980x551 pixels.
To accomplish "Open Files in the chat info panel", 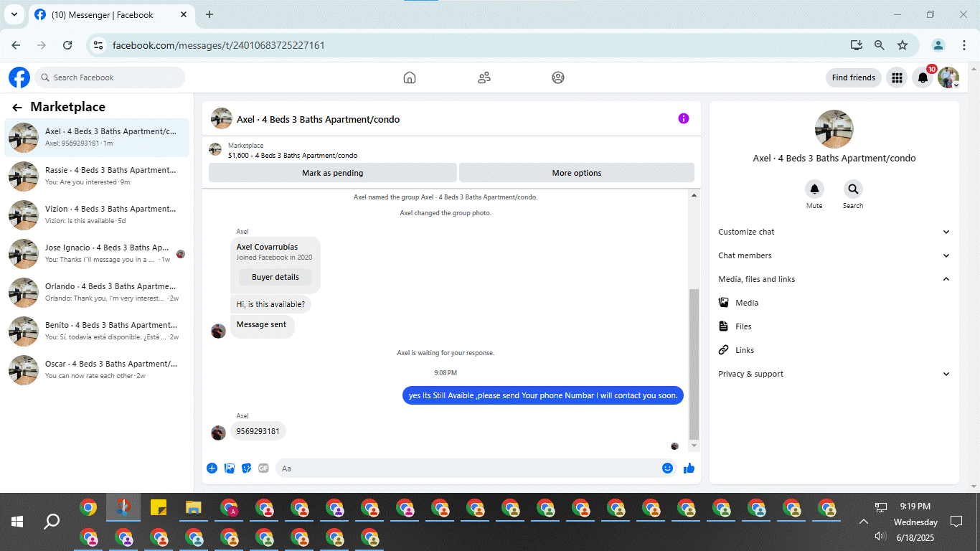I will [834, 326].
